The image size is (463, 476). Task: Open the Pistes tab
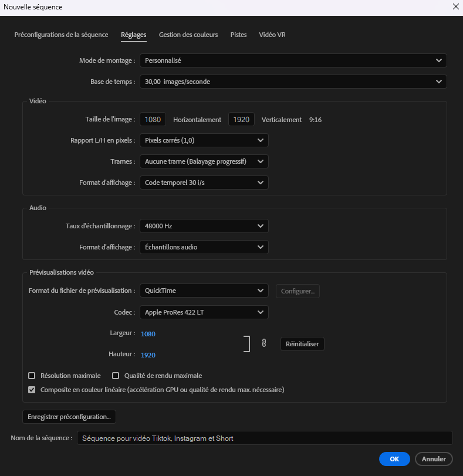[238, 35]
